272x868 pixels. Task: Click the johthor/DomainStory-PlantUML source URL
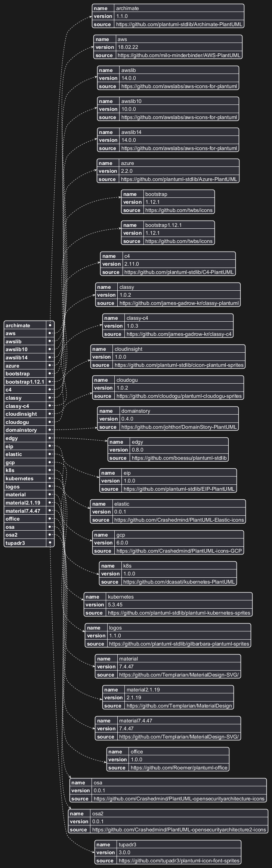tap(179, 427)
